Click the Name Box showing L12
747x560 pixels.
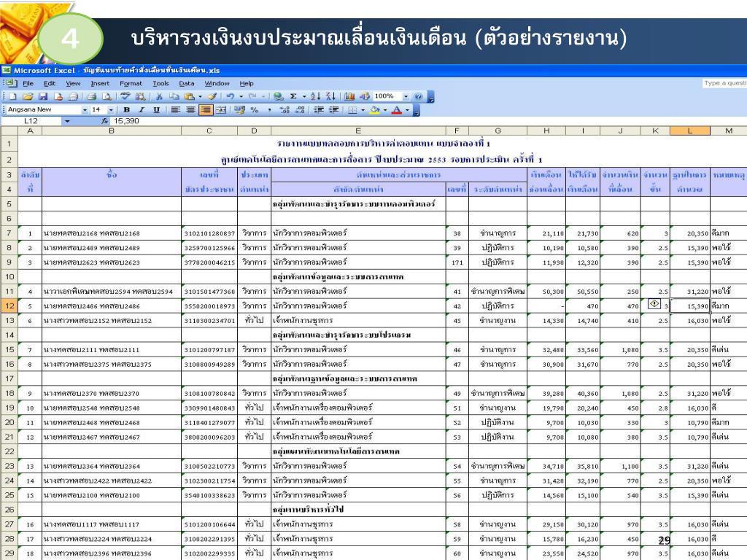coord(31,121)
